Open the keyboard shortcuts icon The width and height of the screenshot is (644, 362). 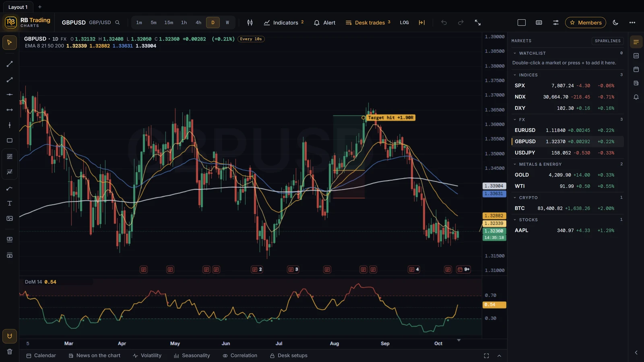tap(539, 23)
